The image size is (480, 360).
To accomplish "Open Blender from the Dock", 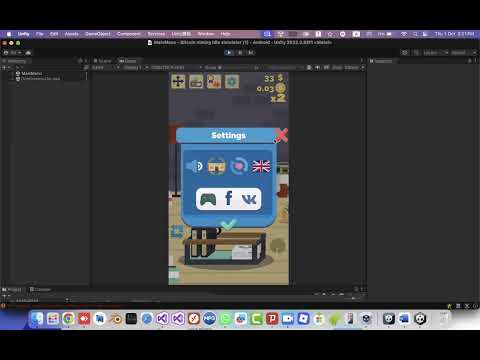I will [115, 319].
